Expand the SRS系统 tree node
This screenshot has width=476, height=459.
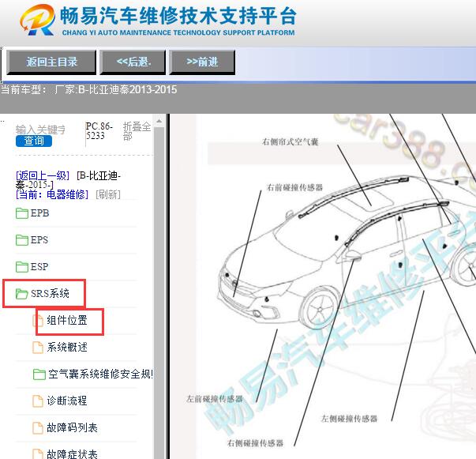click(x=50, y=293)
